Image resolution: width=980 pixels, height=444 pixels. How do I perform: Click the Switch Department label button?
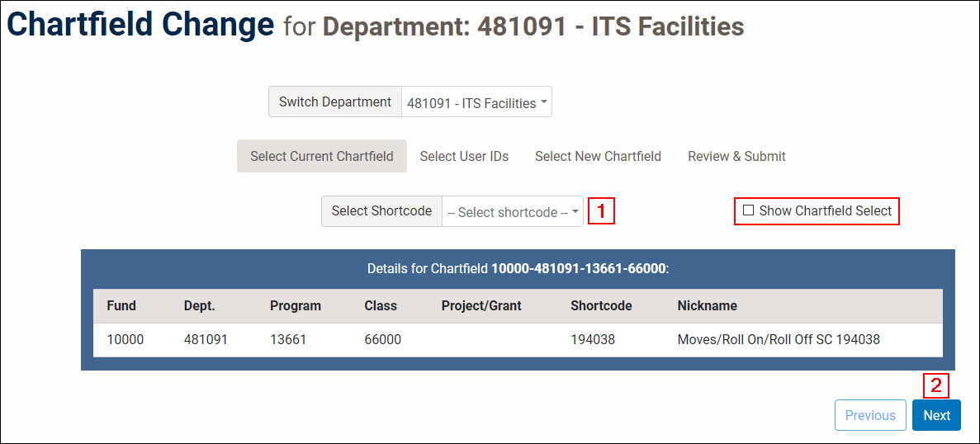(335, 102)
